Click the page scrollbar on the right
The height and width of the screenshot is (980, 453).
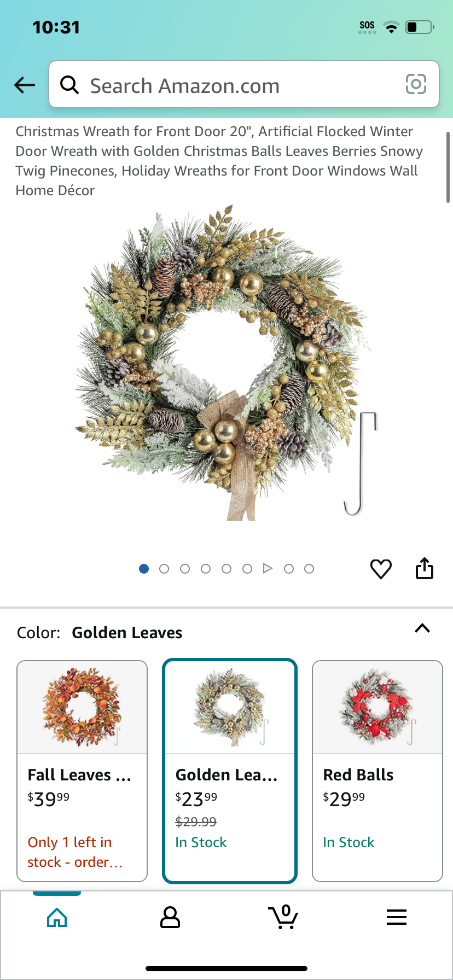[448, 167]
